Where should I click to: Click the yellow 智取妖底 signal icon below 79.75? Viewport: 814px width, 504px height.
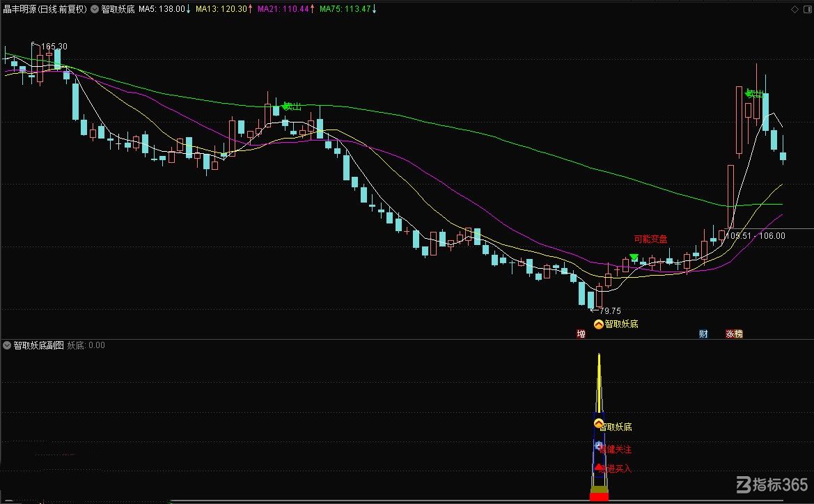point(599,324)
